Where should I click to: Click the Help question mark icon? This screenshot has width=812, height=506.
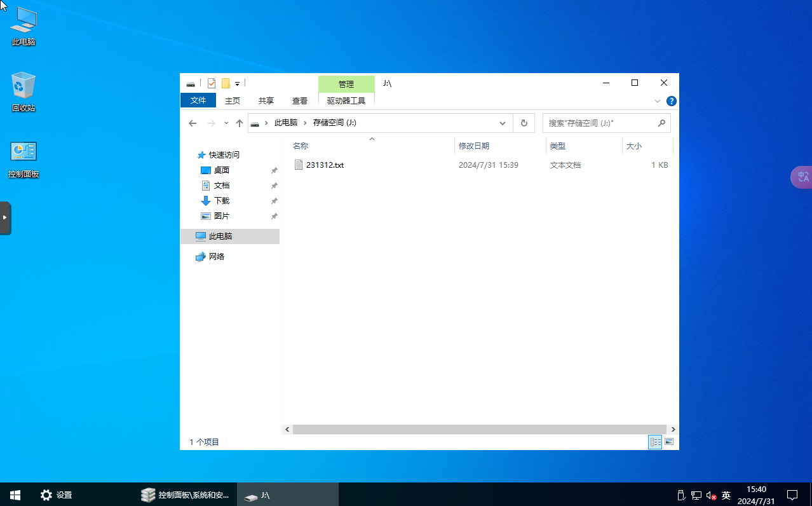[x=672, y=101]
